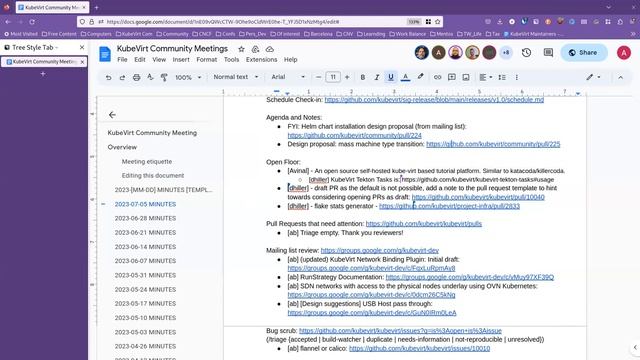This screenshot has height=360, width=640.
Task: Star the KubeVirt Community Meetings document
Action: [241, 49]
